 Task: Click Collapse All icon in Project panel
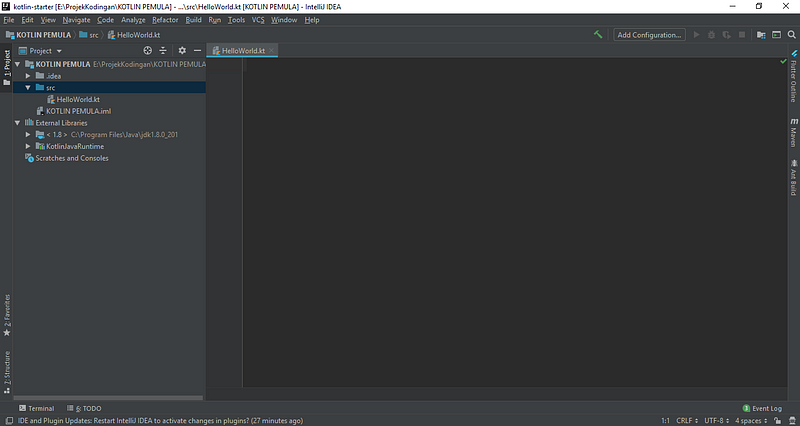(x=163, y=51)
